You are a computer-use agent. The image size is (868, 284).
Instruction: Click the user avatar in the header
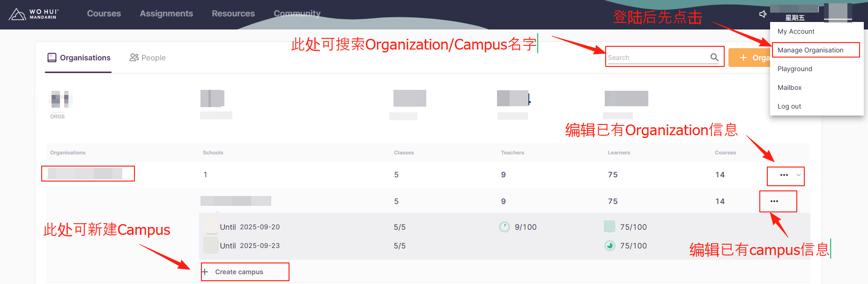pyautogui.click(x=838, y=12)
